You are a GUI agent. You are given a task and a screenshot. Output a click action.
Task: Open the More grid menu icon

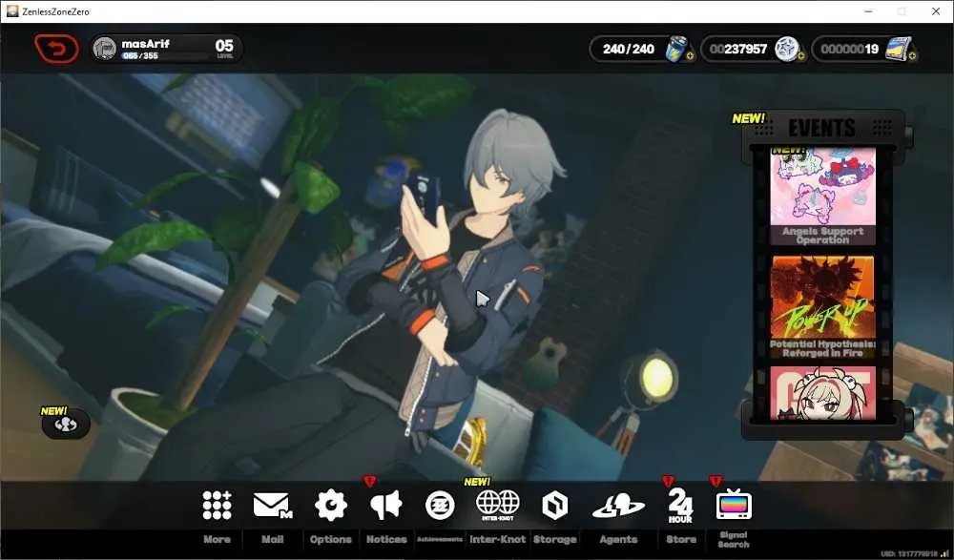click(x=217, y=506)
